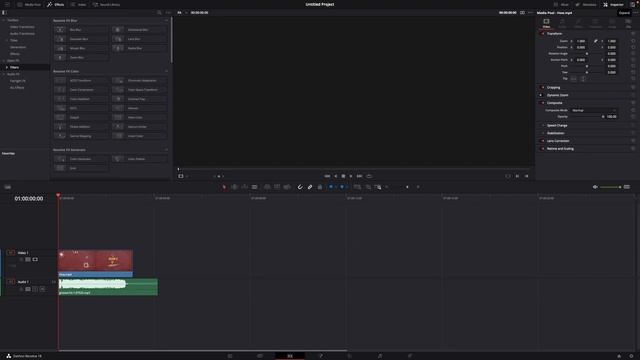Image resolution: width=640 pixels, height=360 pixels.
Task: Select AU Effects category
Action: (x=17, y=87)
